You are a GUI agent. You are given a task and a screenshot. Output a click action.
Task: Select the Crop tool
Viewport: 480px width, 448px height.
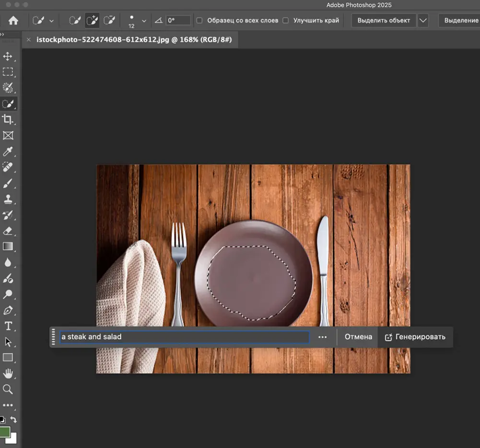8,120
